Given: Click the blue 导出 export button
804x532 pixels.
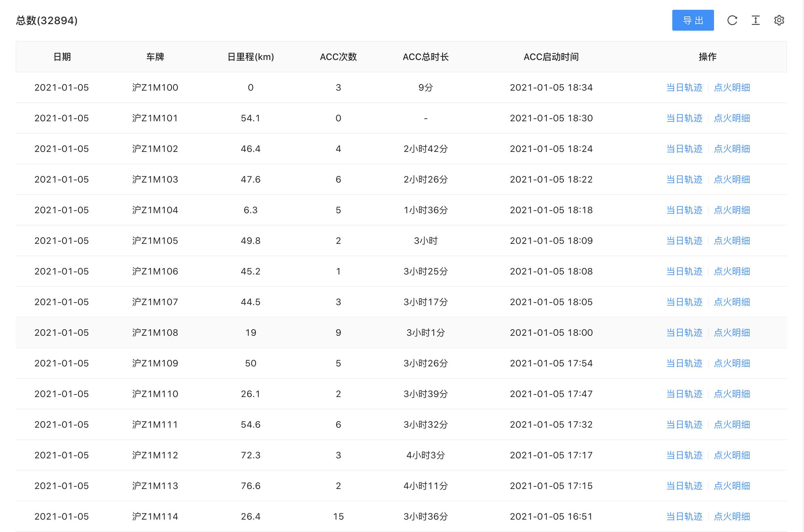Looking at the screenshot, I should coord(693,20).
